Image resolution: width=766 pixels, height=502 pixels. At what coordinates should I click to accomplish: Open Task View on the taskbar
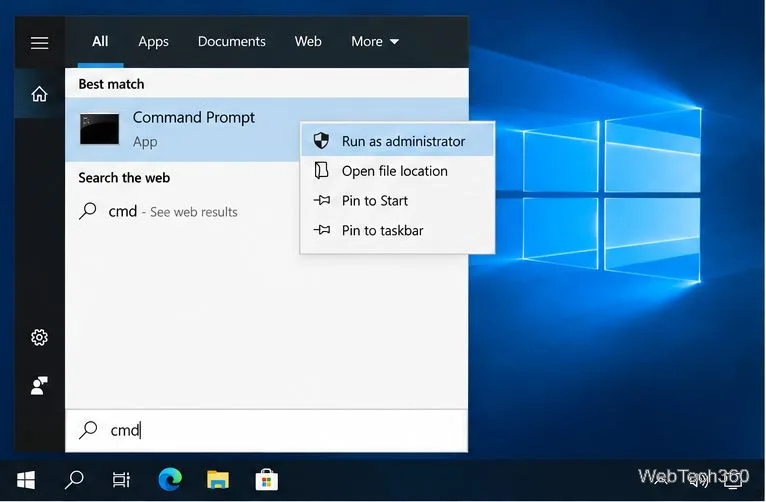121,480
